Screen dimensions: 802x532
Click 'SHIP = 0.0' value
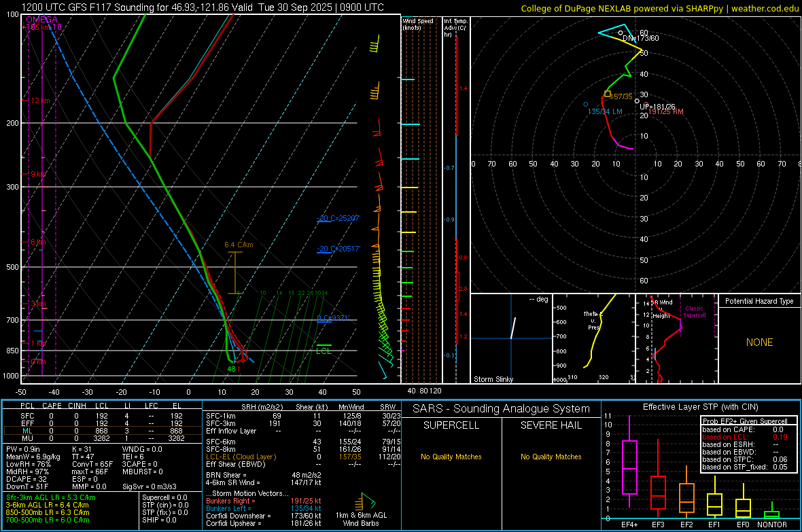coord(159,520)
